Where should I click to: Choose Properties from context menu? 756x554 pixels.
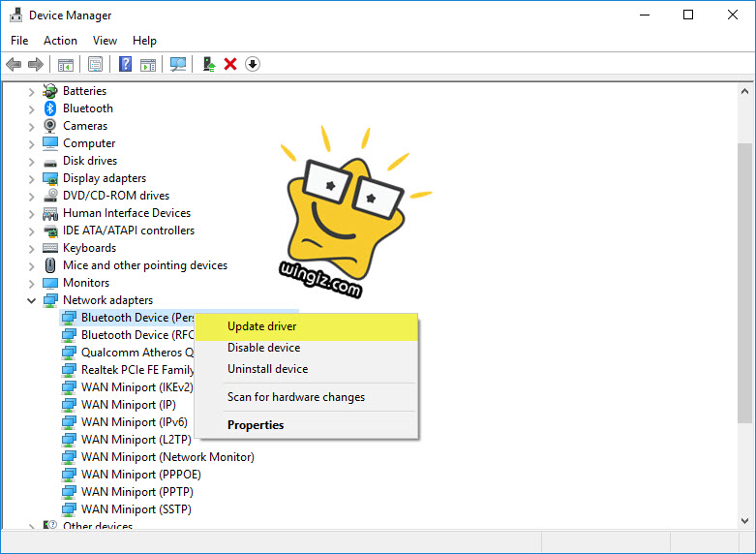point(307,425)
